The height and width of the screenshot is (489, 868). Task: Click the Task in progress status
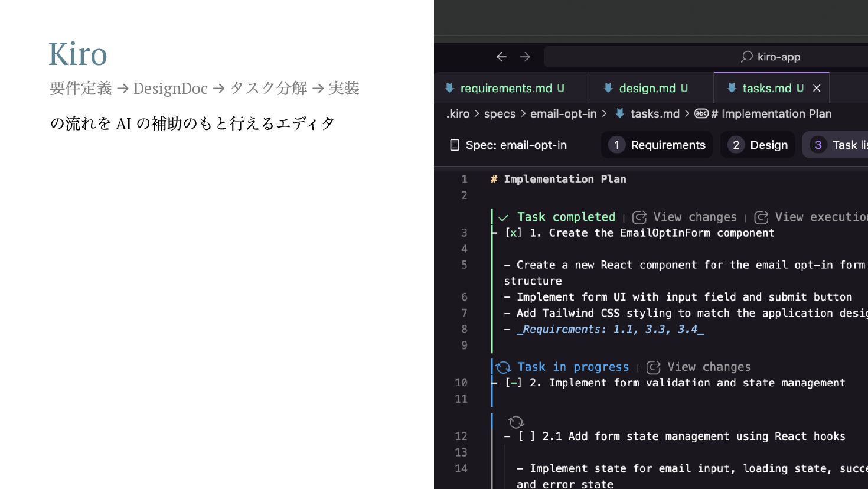pyautogui.click(x=573, y=367)
